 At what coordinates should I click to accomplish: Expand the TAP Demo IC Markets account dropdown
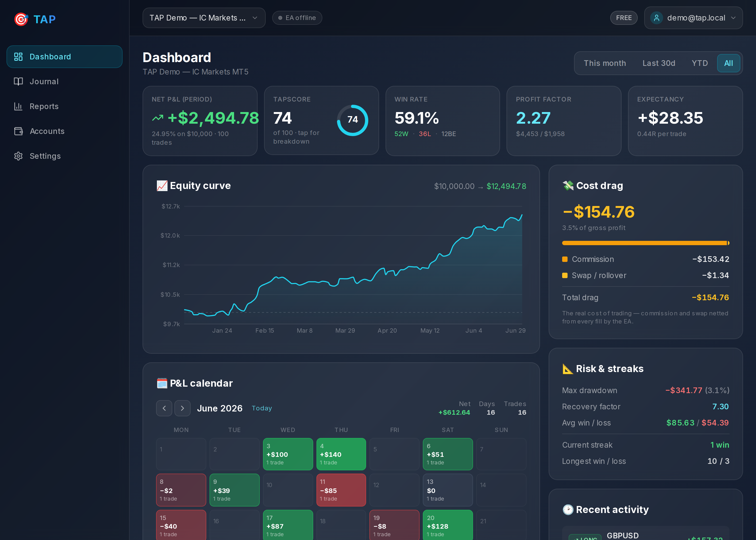204,18
